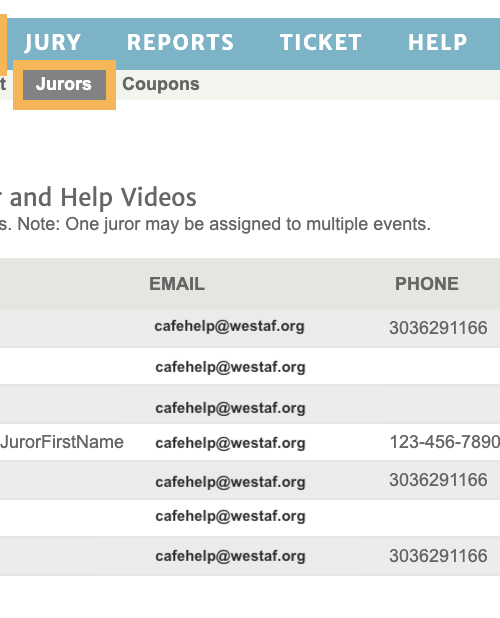
Task: Open the REPORTS menu
Action: click(180, 42)
